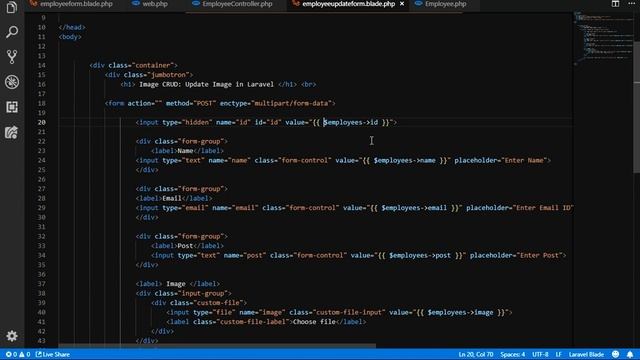The width and height of the screenshot is (640, 360).
Task: Click the closing head tag line
Action: coord(72,27)
